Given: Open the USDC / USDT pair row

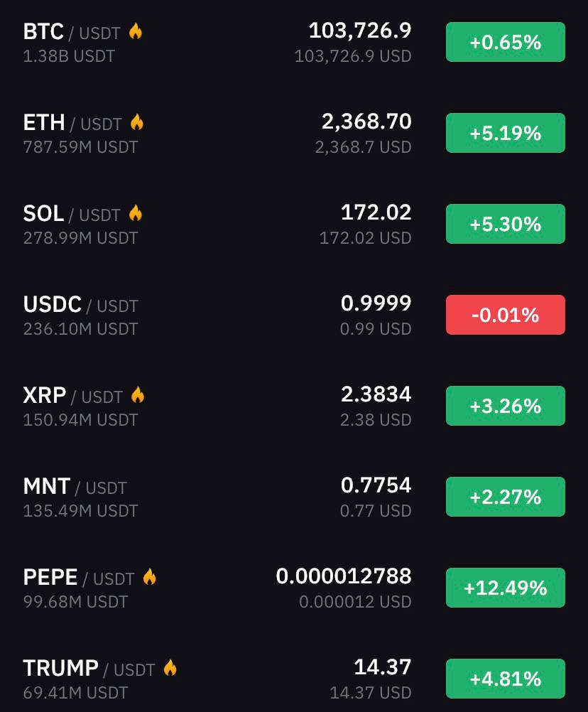Looking at the screenshot, I should coord(294,315).
